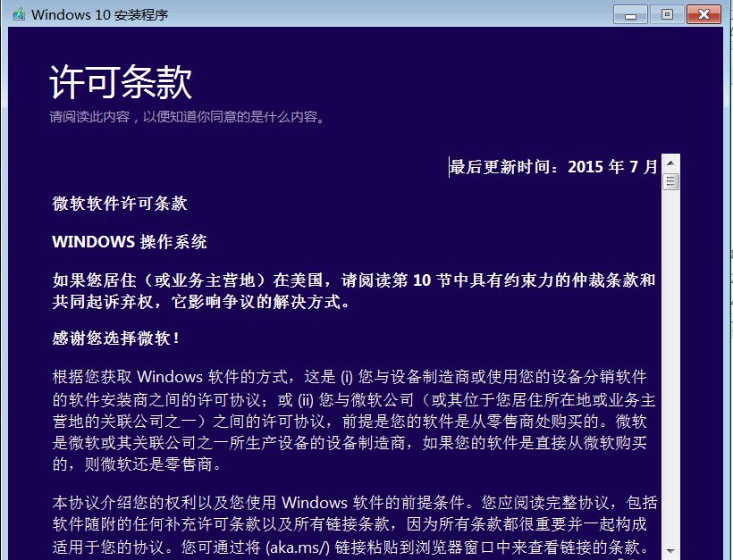Click the 感谢您选择微软! line

(115, 338)
